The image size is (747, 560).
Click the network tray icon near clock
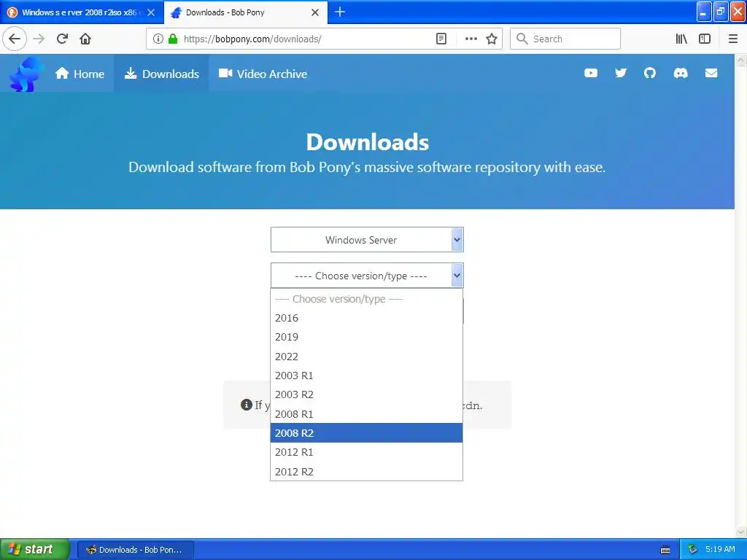[693, 550]
